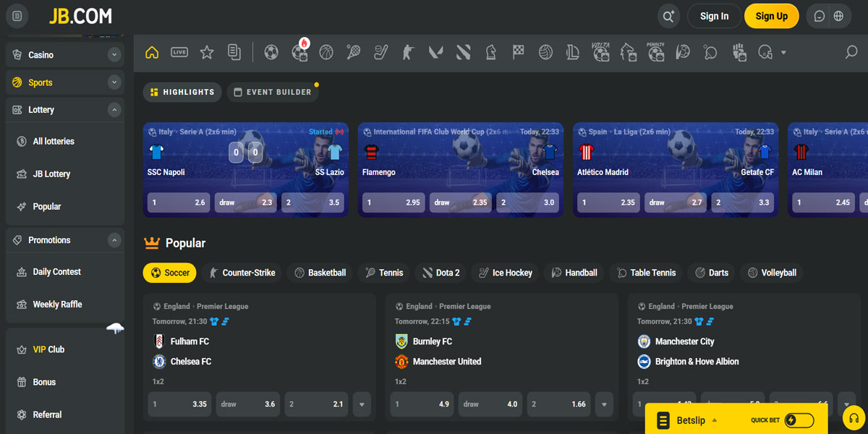Image resolution: width=868 pixels, height=434 pixels.
Task: Click the Sign Up button
Action: point(771,16)
